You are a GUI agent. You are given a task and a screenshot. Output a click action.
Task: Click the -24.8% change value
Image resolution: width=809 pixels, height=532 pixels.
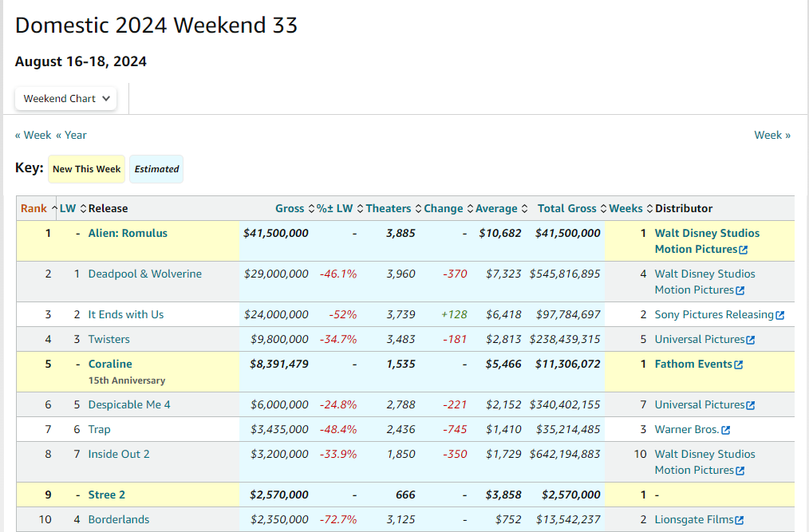[338, 405]
